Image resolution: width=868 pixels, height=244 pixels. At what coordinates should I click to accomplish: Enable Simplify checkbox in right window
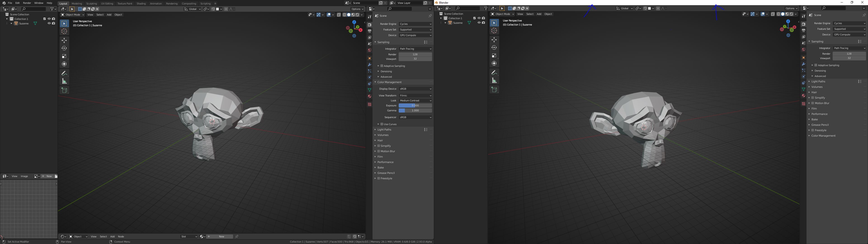click(813, 98)
